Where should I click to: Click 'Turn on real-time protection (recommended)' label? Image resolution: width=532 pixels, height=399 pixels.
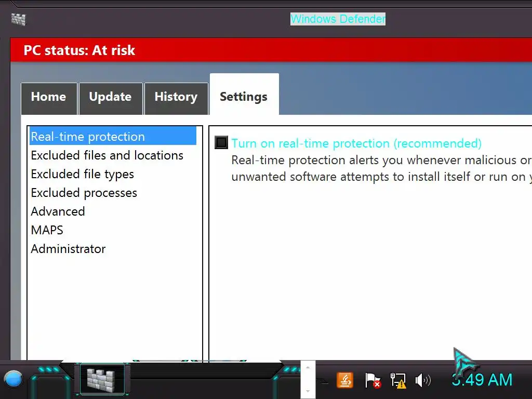[356, 143]
